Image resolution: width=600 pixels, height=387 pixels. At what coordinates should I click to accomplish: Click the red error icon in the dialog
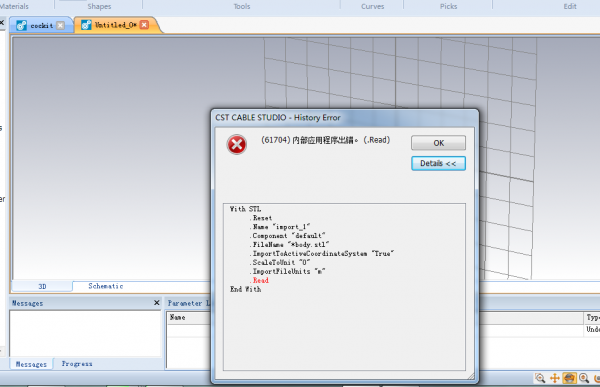click(237, 145)
